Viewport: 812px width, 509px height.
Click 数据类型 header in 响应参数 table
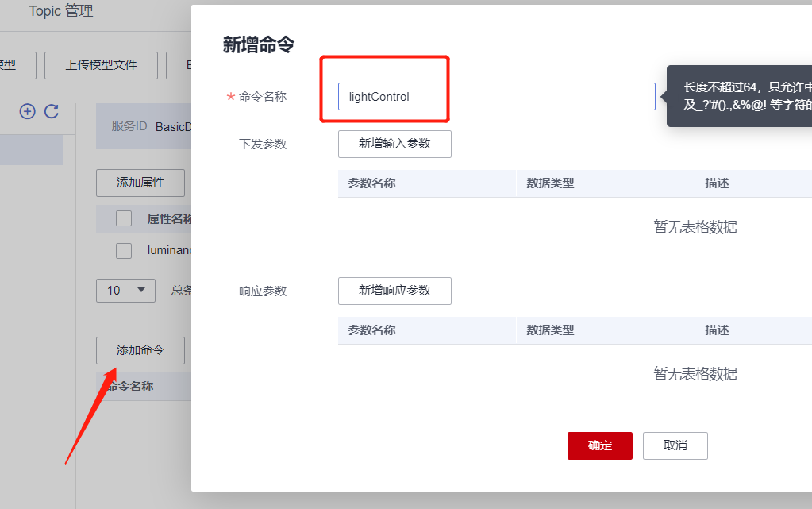tap(550, 330)
